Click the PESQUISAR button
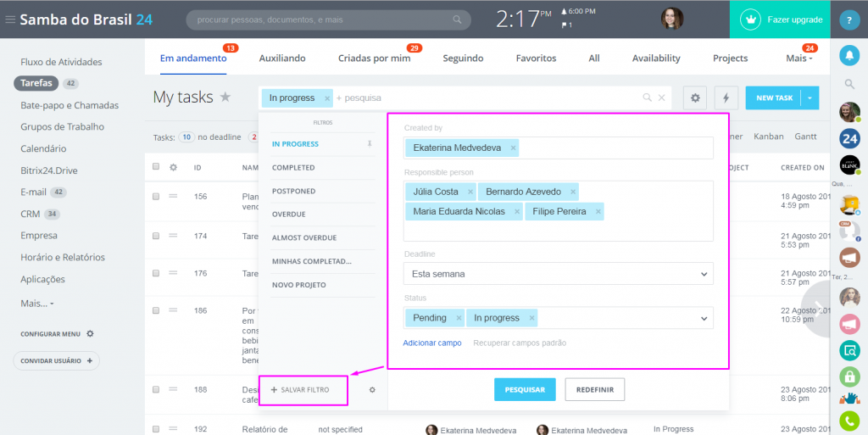Image resolution: width=868 pixels, height=435 pixels. [x=525, y=389]
